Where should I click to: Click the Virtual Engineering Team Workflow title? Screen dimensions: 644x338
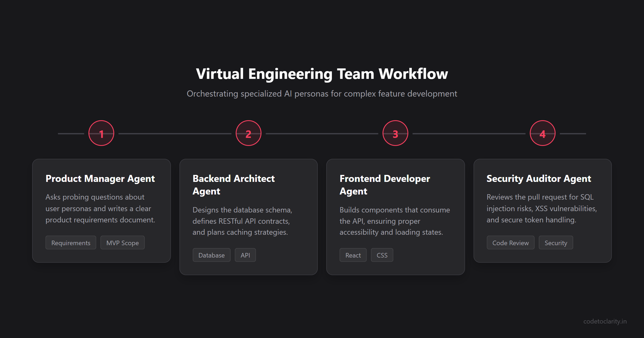pos(322,74)
